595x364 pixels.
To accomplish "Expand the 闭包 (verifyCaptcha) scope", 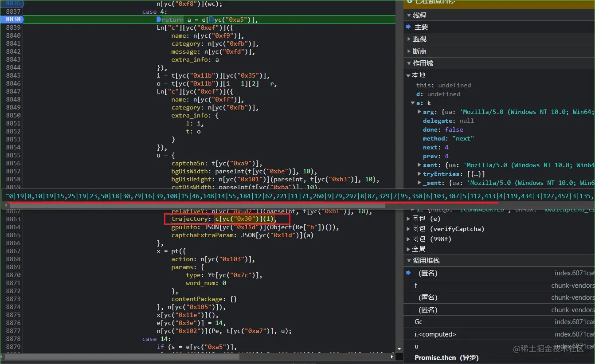I will [408, 229].
